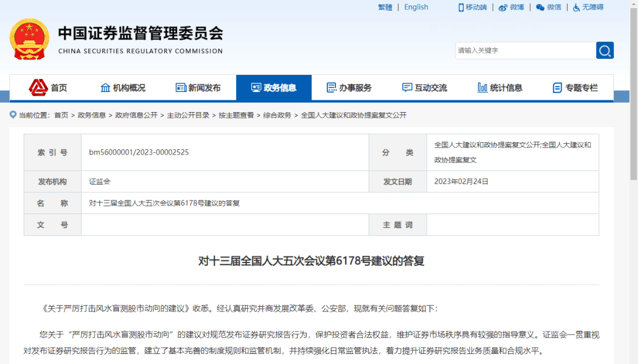The width and height of the screenshot is (638, 364).
Task: Click the bar chart icon beside 统计信息
Action: coord(481,87)
